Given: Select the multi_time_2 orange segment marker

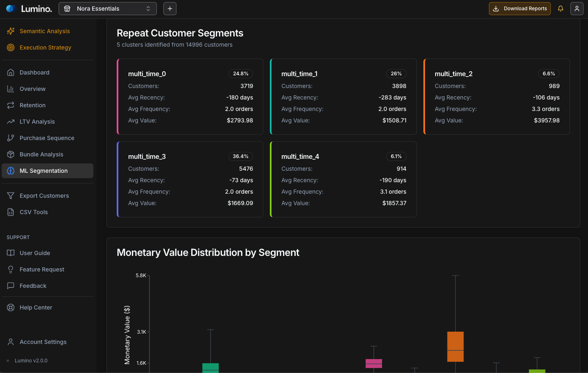Looking at the screenshot, I should coord(424,97).
